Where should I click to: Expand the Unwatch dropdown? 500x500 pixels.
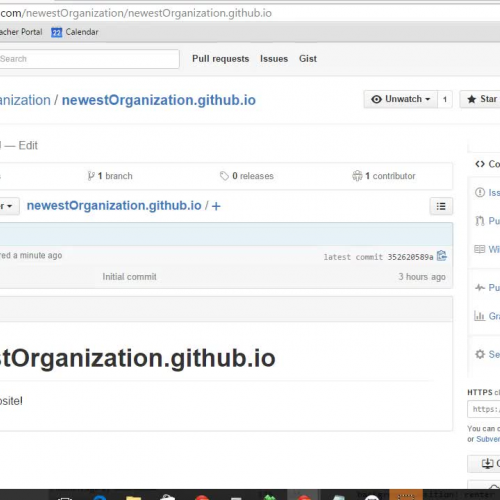click(401, 99)
